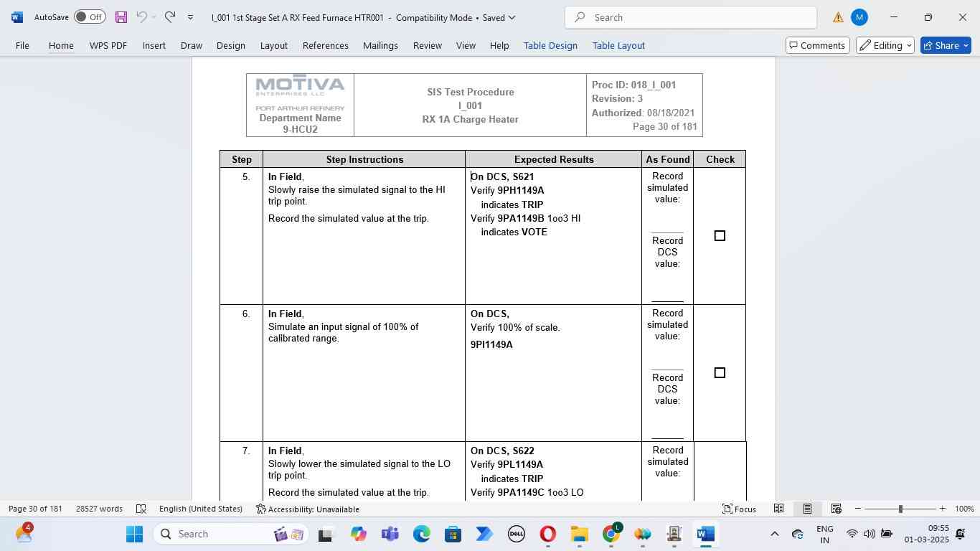Screen dimensions: 980x551
Task: Open the weather widget on taskbar
Action: pos(23,532)
